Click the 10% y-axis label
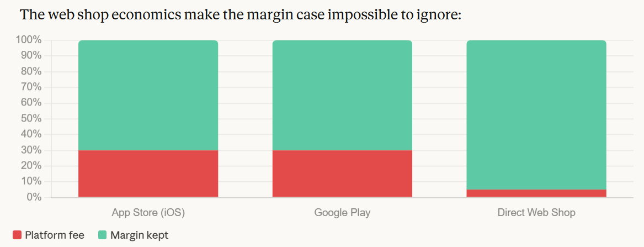The image size is (644, 247). tap(31, 182)
